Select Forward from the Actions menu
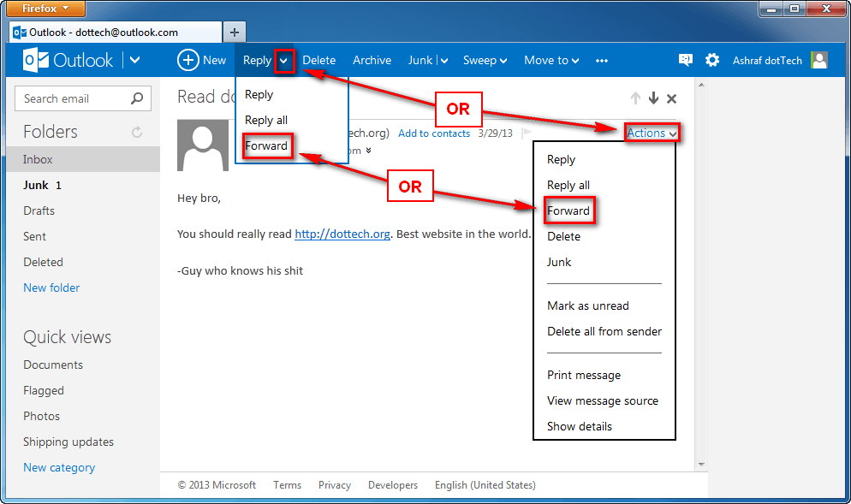 [x=569, y=210]
